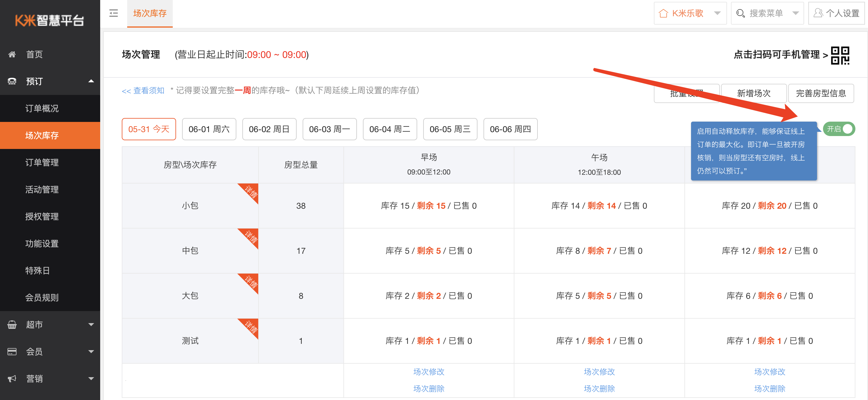Click the K米智慧平台 logo
Screen dimensions: 868x400
point(50,20)
